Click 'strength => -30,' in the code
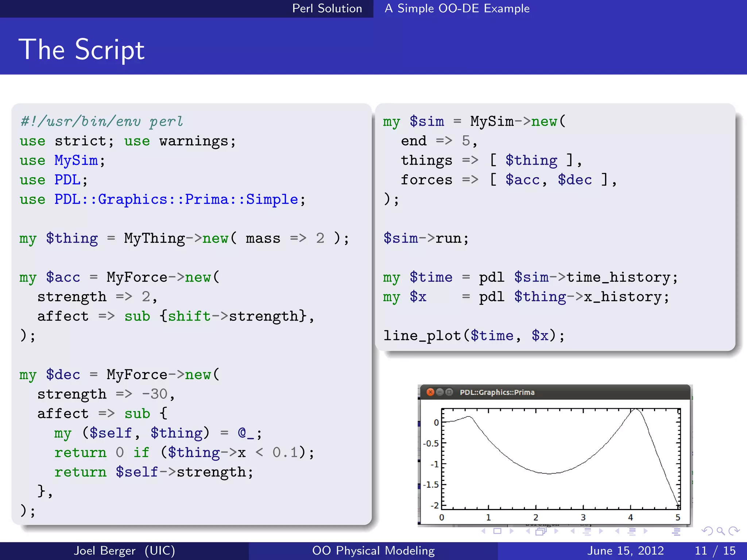Image resolution: width=747 pixels, height=560 pixels. tap(106, 394)
